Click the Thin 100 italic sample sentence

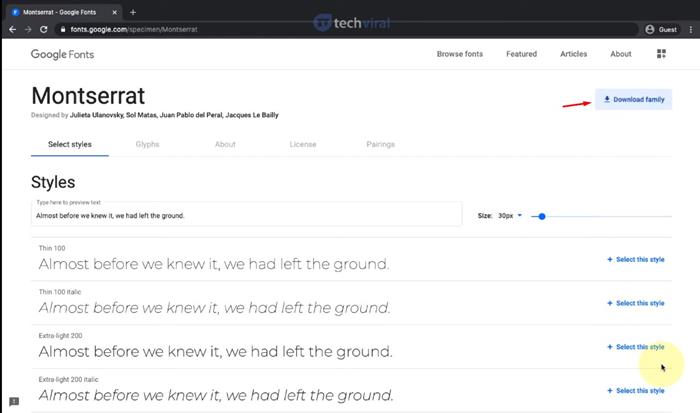tap(214, 308)
